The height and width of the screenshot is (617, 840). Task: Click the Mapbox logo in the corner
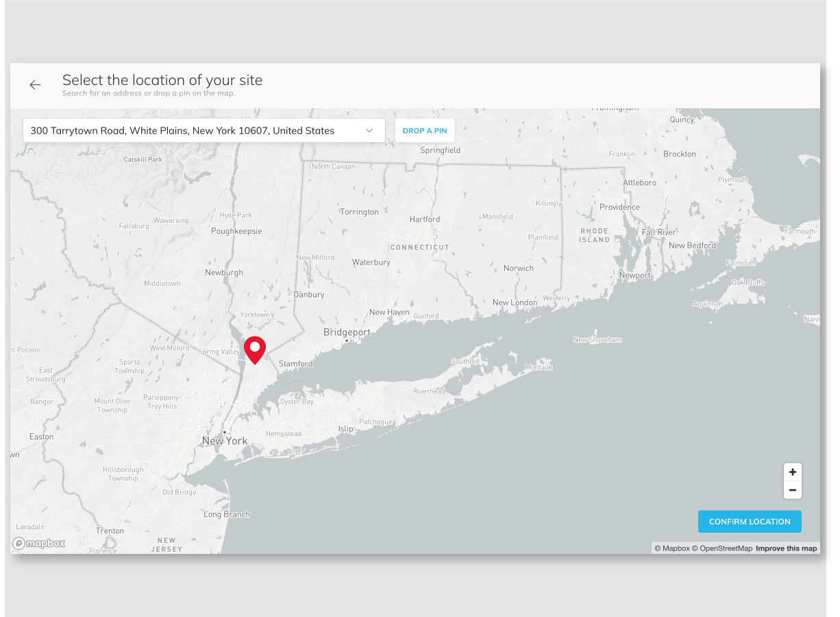39,543
